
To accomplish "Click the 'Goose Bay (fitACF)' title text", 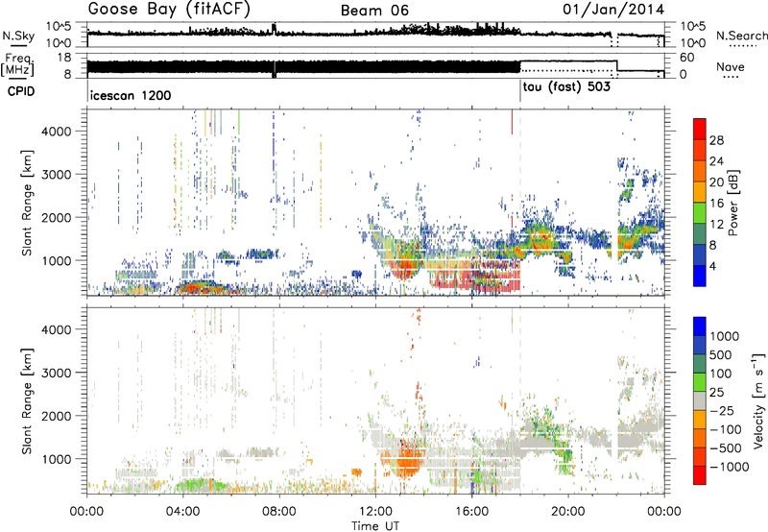I will [x=169, y=10].
